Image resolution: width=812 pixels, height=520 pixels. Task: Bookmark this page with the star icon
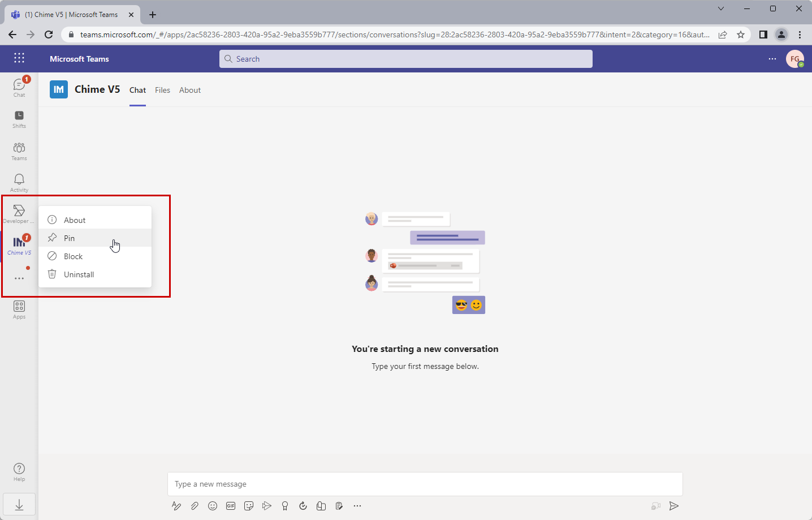[x=741, y=35]
